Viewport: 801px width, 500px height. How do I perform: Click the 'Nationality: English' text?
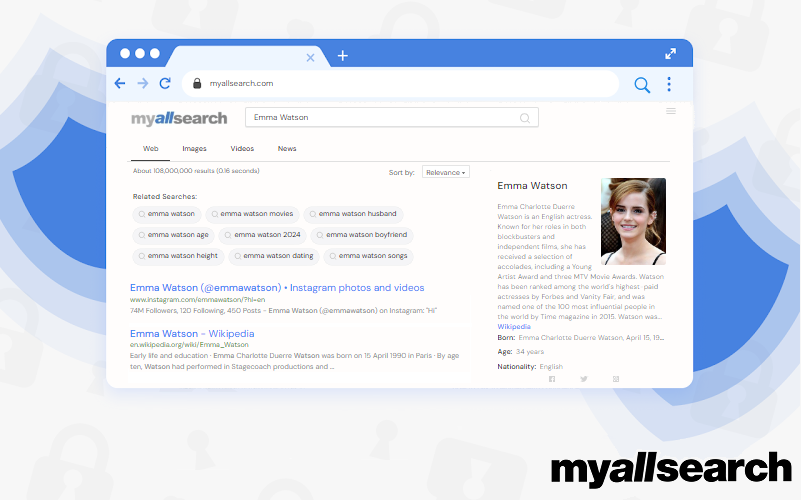click(530, 367)
